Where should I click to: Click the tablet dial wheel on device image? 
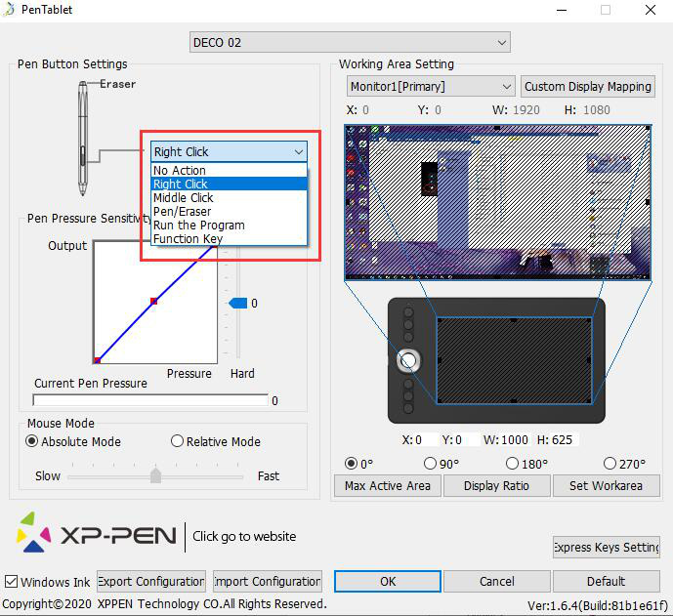408,361
